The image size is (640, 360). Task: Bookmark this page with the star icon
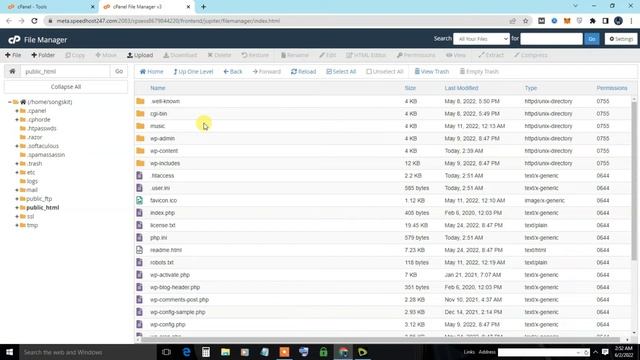[526, 21]
